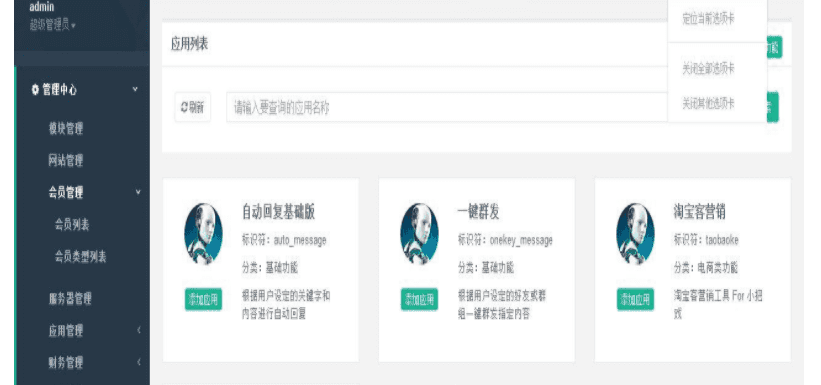Choose 定位当前选项卡 from dropdown menu
The image size is (821, 385).
tap(708, 19)
